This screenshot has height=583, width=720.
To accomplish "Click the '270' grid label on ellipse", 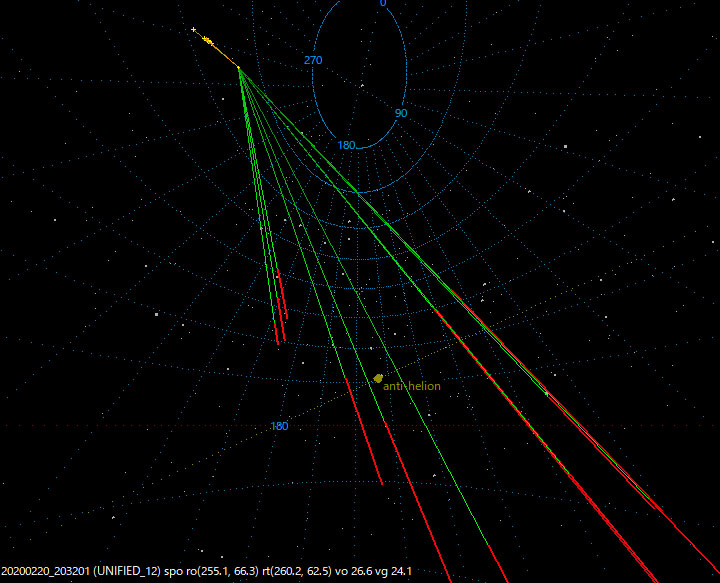I will [x=313, y=60].
